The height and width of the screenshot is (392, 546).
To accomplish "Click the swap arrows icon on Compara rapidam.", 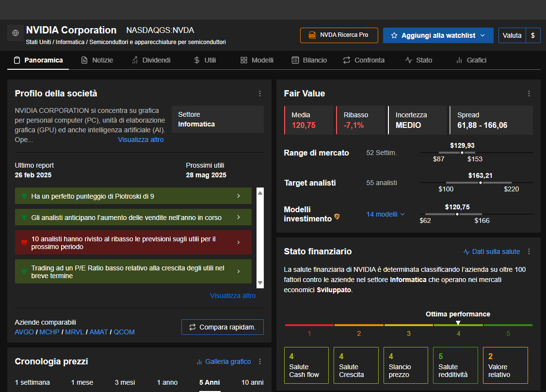I will [x=192, y=327].
